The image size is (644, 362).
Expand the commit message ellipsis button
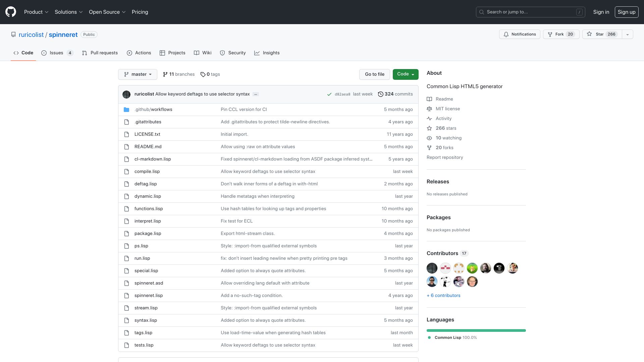(x=256, y=94)
